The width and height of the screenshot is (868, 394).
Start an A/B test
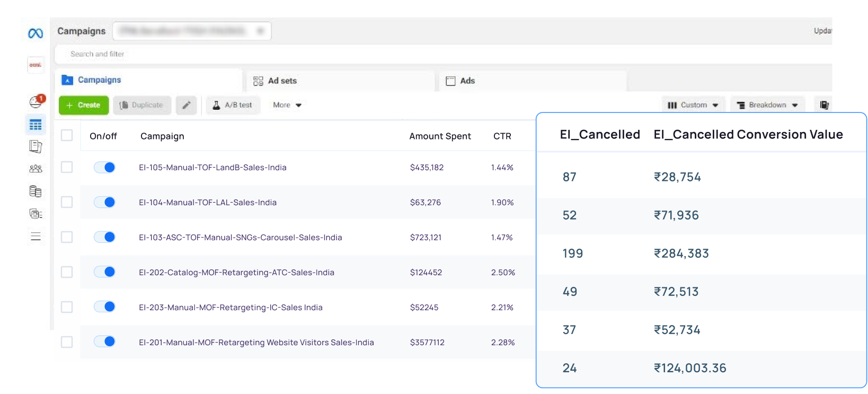[x=233, y=105]
